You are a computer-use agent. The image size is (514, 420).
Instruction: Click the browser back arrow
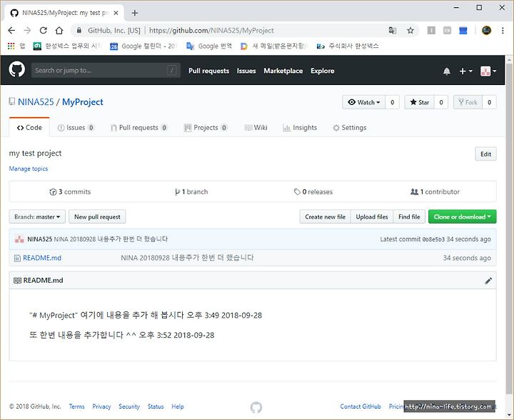(x=11, y=31)
